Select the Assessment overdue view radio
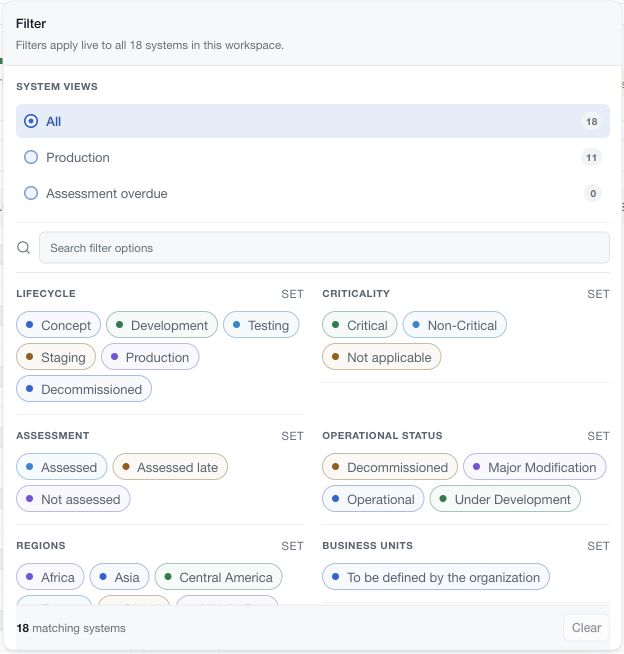This screenshot has height=654, width=624. (x=31, y=193)
